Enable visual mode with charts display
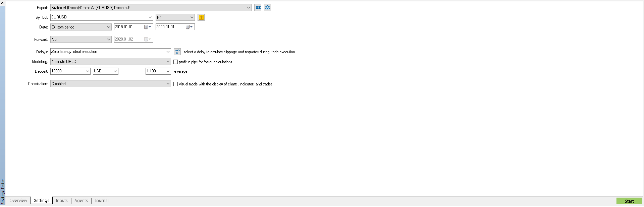 point(175,84)
